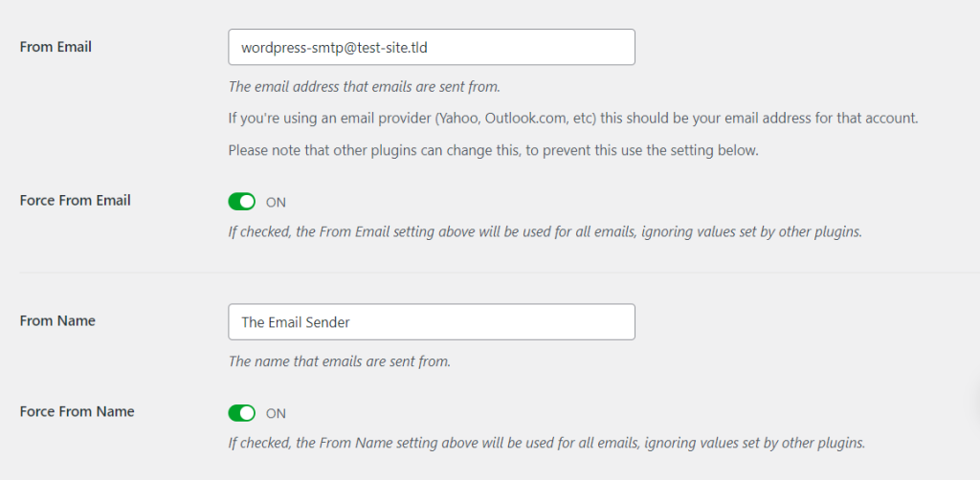Select the bold 'From Name' field label
The width and height of the screenshot is (980, 480).
57,321
